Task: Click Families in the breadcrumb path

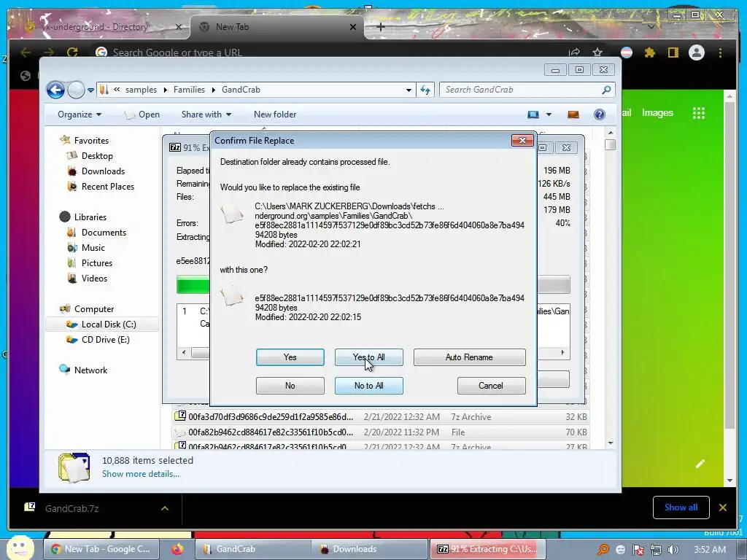Action: (x=189, y=90)
